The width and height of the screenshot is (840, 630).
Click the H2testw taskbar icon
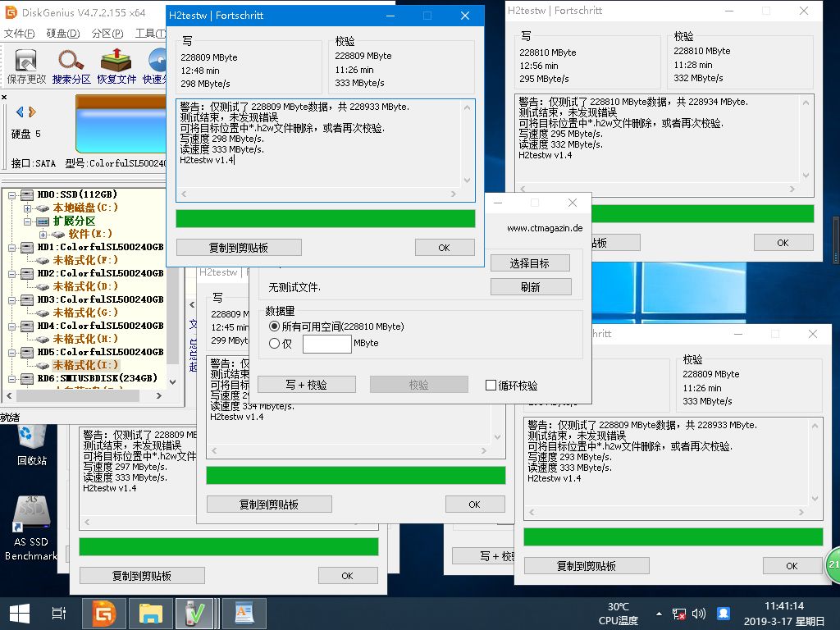[x=194, y=612]
